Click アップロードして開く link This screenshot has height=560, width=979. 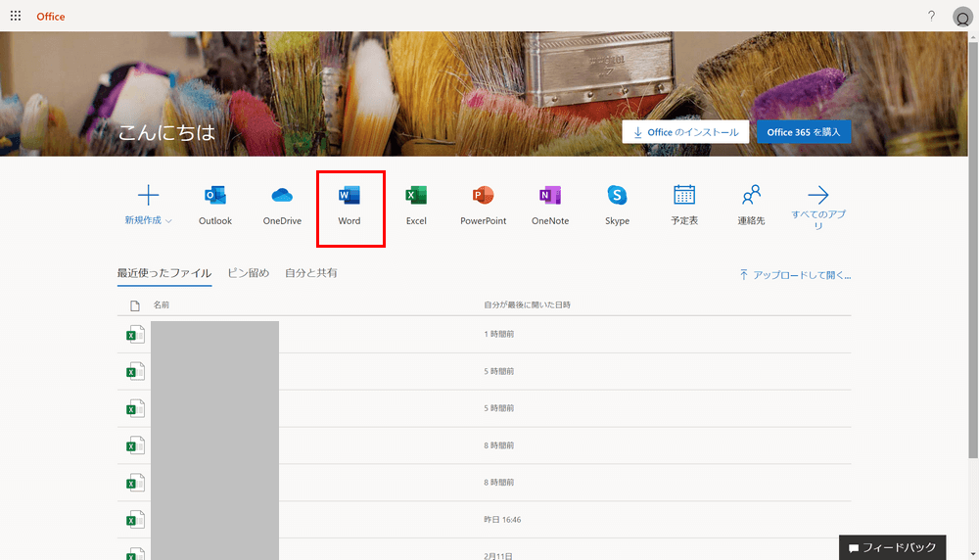coord(795,275)
